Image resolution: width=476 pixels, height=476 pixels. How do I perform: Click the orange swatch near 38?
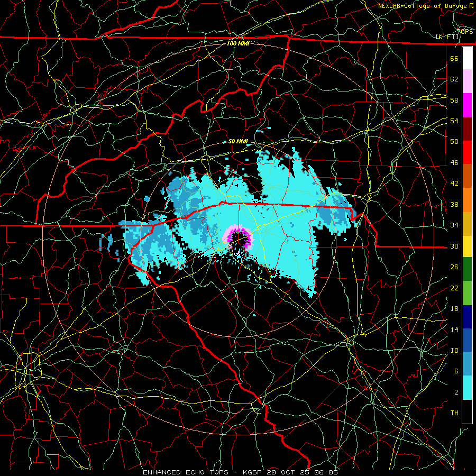tap(467, 200)
